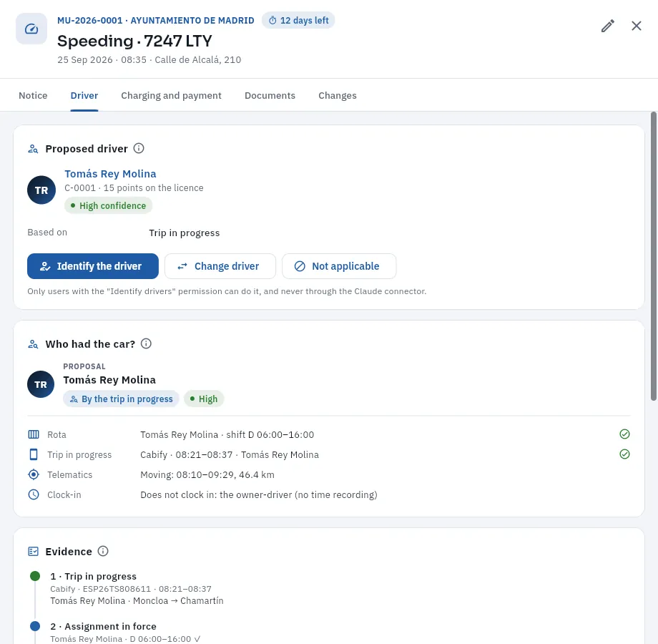
Task: Click green check icon on Trip in progress row
Action: point(624,454)
